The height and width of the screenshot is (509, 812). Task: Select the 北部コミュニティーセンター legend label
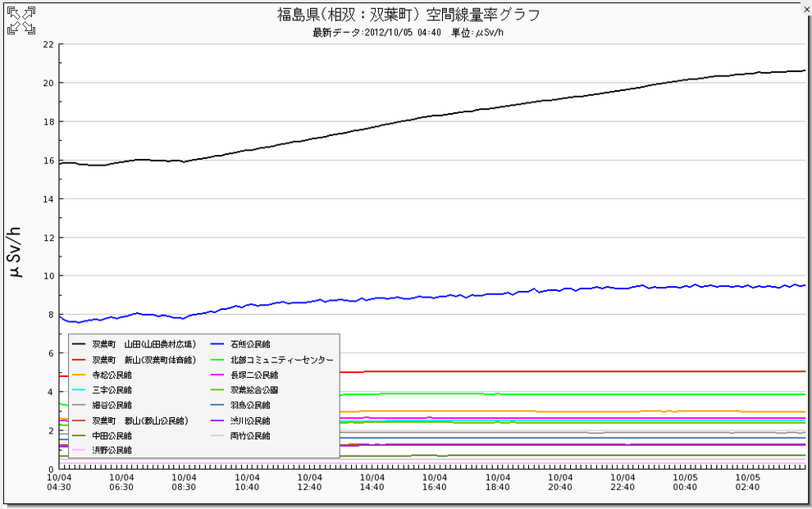point(281,360)
